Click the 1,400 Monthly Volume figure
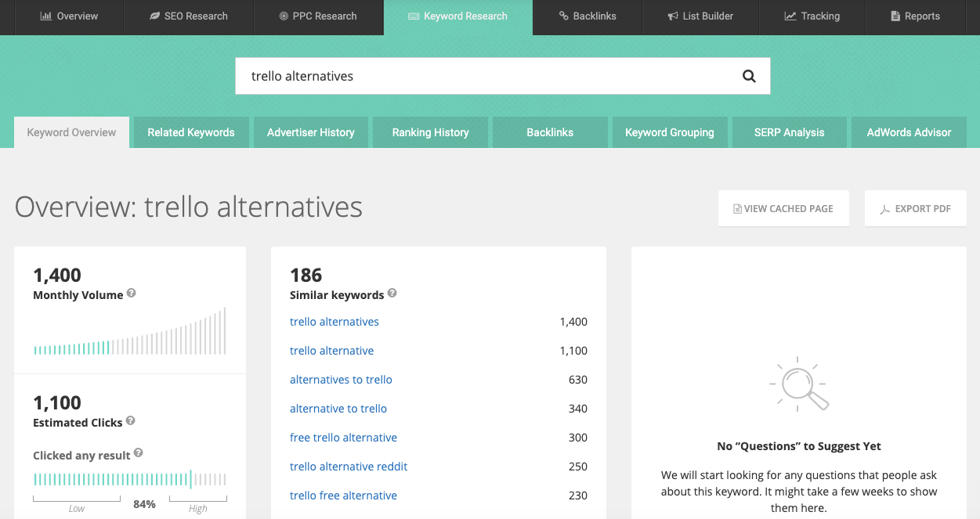This screenshot has height=519, width=980. [57, 275]
